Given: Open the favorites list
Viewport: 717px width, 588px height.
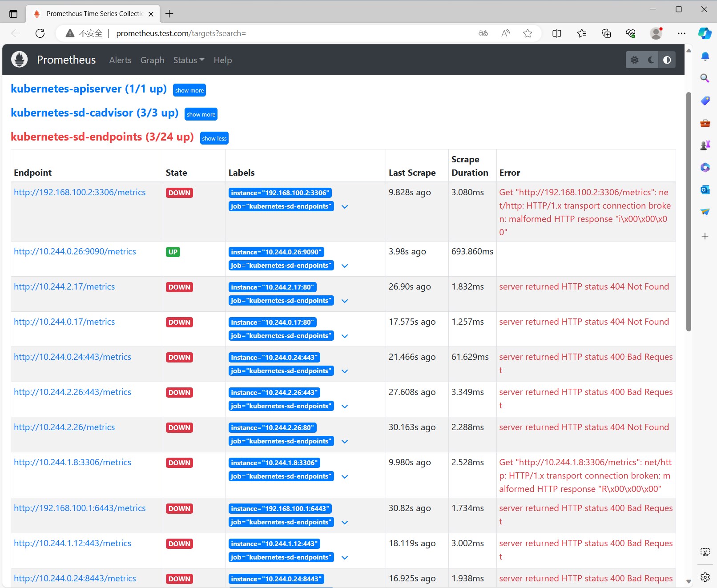Looking at the screenshot, I should (x=581, y=33).
